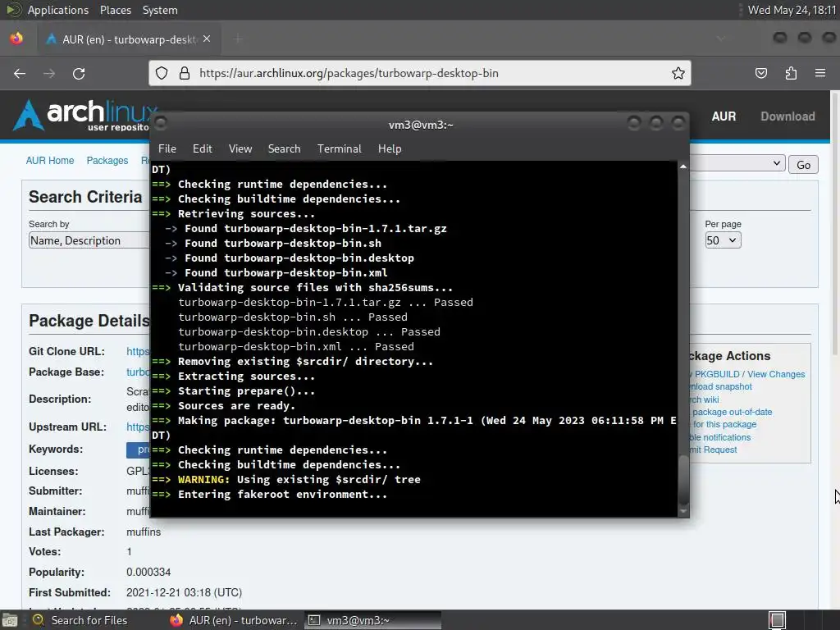Switch to Firefox AUR taskbar entry
The height and width of the screenshot is (630, 840).
pyautogui.click(x=234, y=620)
